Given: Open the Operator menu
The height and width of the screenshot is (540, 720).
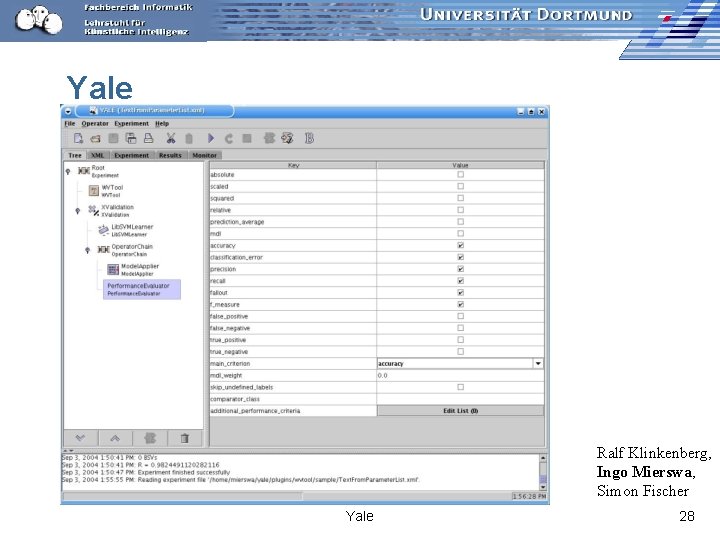Looking at the screenshot, I should point(95,124).
